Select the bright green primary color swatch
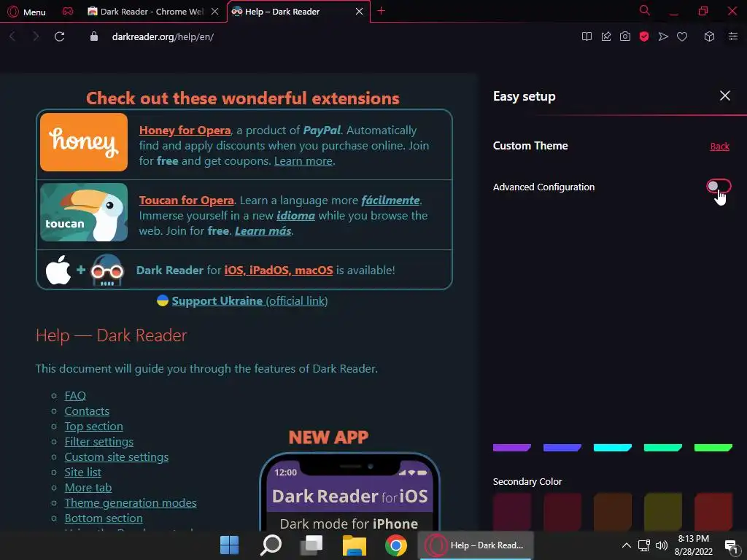 (x=713, y=448)
